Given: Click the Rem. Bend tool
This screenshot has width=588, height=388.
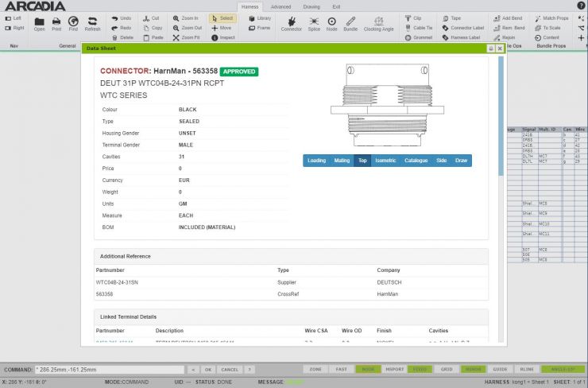Looking at the screenshot, I should 509,28.
